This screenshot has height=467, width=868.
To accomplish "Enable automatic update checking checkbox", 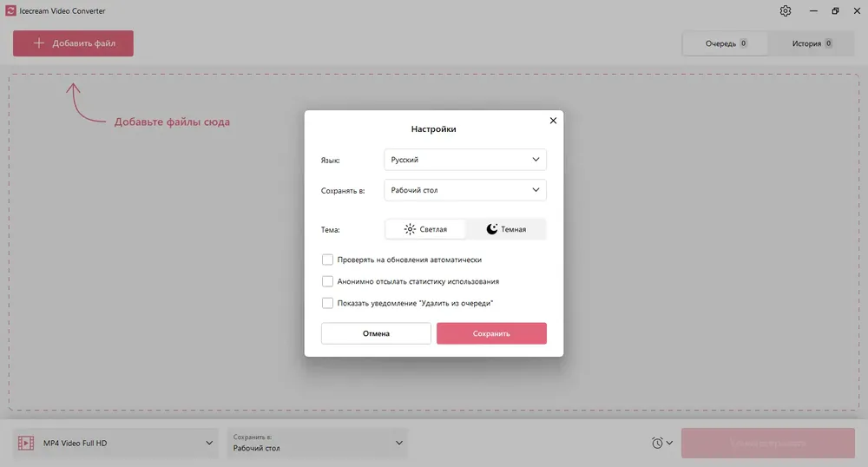I will coord(328,260).
